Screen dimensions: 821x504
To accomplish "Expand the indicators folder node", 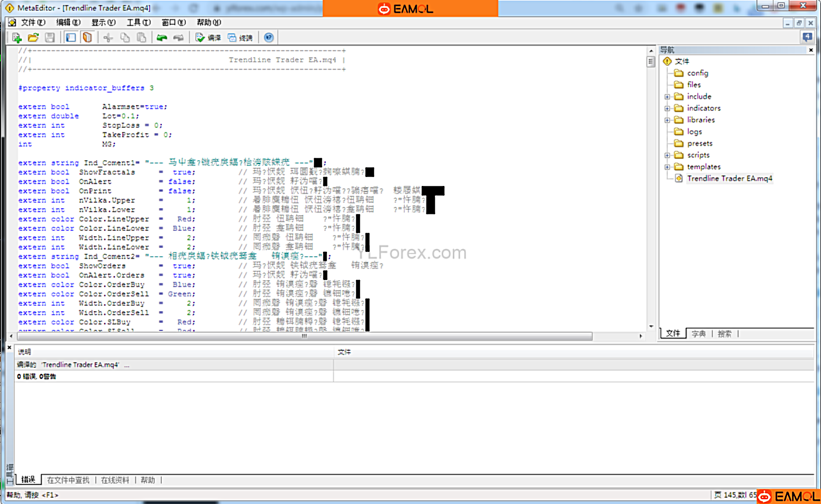I will click(667, 108).
